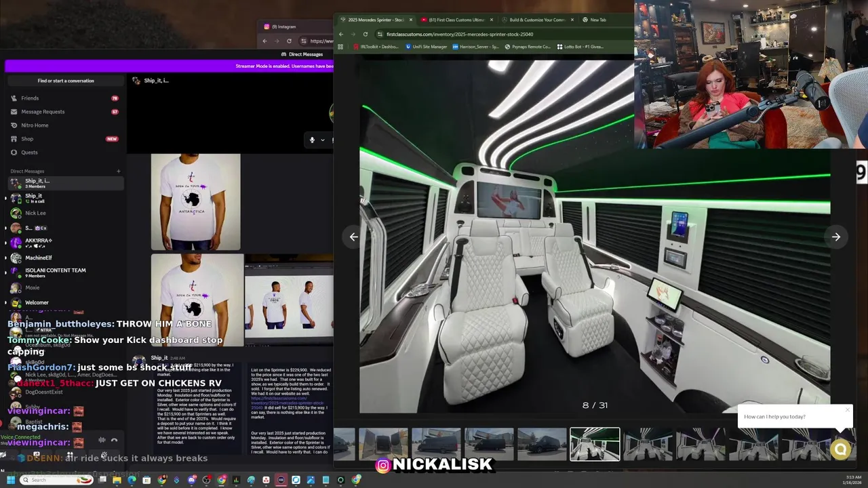Open the UniFi Site Manager bookmark
This screenshot has height=488, width=868.
427,47
